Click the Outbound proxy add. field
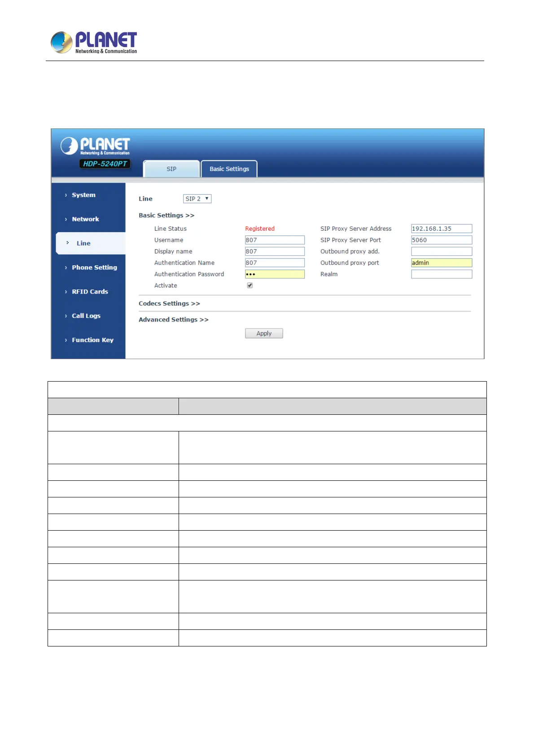 [x=442, y=251]
